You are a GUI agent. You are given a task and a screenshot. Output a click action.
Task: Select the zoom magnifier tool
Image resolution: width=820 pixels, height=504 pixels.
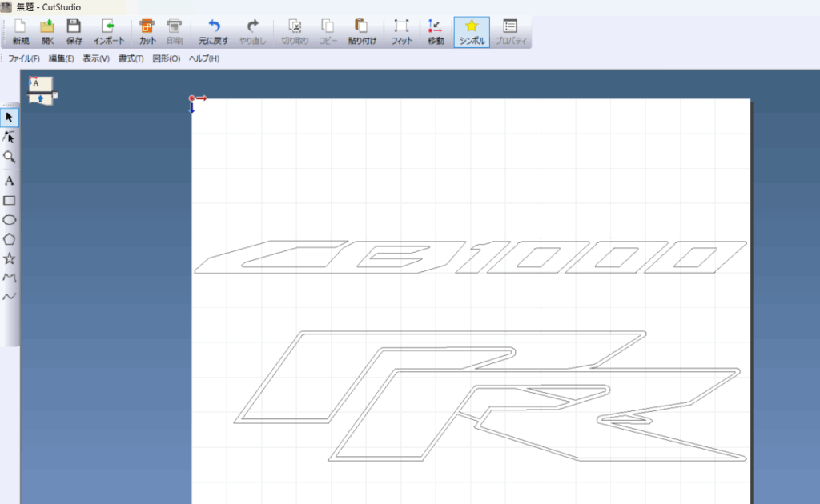point(10,158)
